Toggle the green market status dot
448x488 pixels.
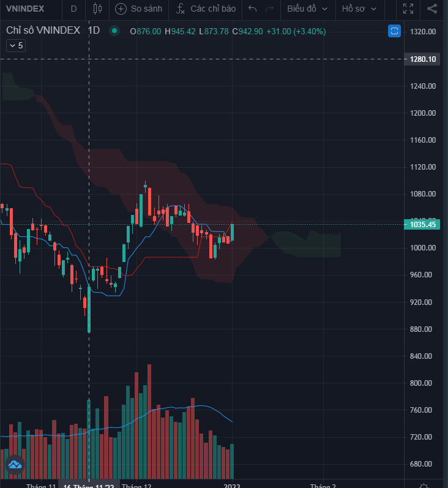click(x=114, y=31)
